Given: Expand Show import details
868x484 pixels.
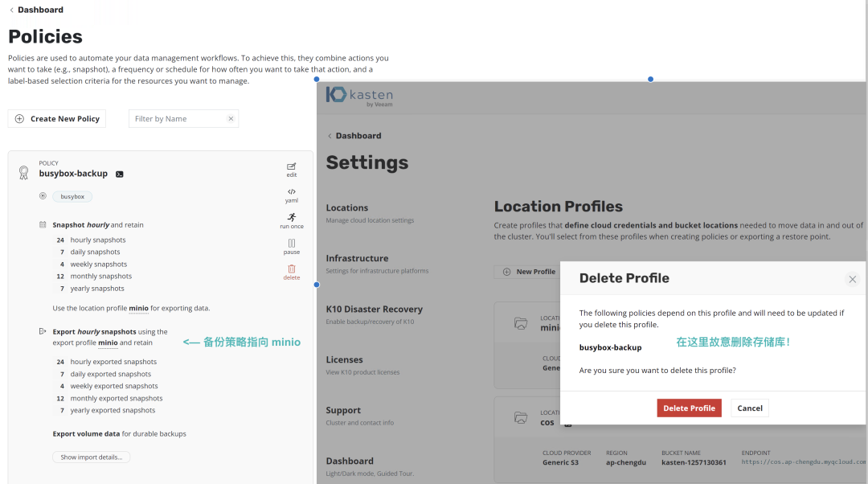Looking at the screenshot, I should tap(92, 457).
